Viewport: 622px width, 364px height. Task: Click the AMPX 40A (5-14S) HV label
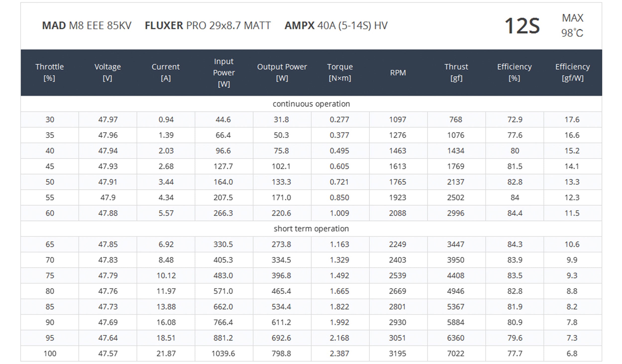[336, 26]
